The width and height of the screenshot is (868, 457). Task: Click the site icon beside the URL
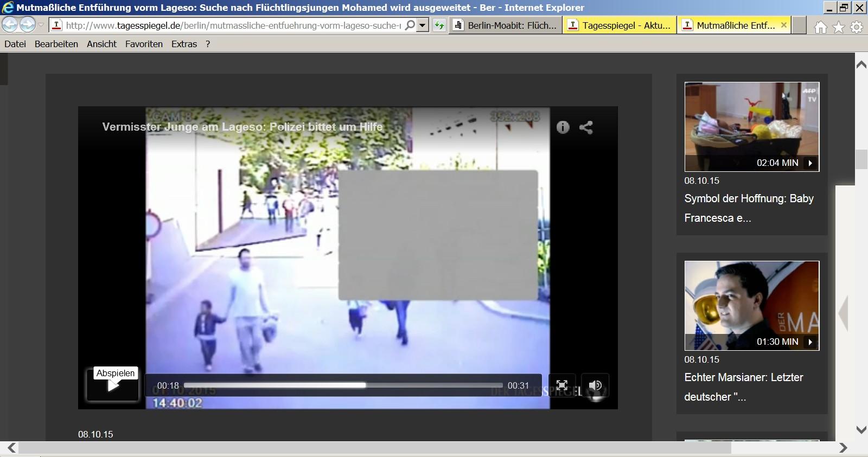(x=56, y=25)
